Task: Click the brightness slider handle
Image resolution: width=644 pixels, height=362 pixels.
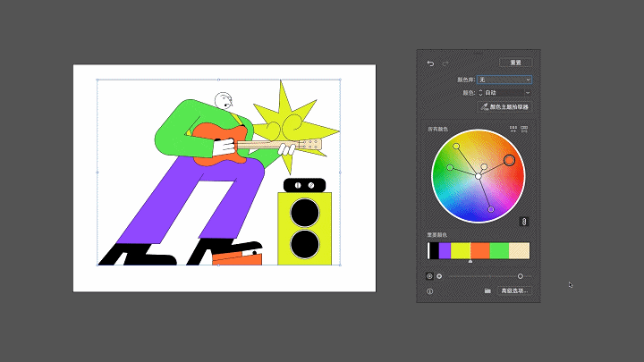Action: pyautogui.click(x=521, y=276)
